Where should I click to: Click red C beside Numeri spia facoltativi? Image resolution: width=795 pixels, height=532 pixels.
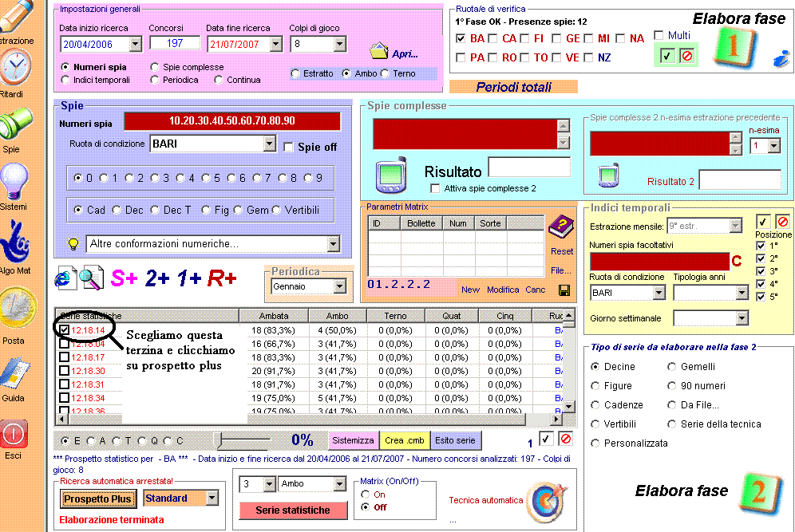[x=736, y=262]
